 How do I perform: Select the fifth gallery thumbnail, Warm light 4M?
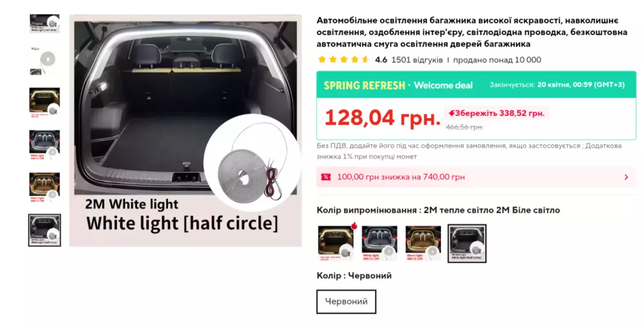click(45, 188)
